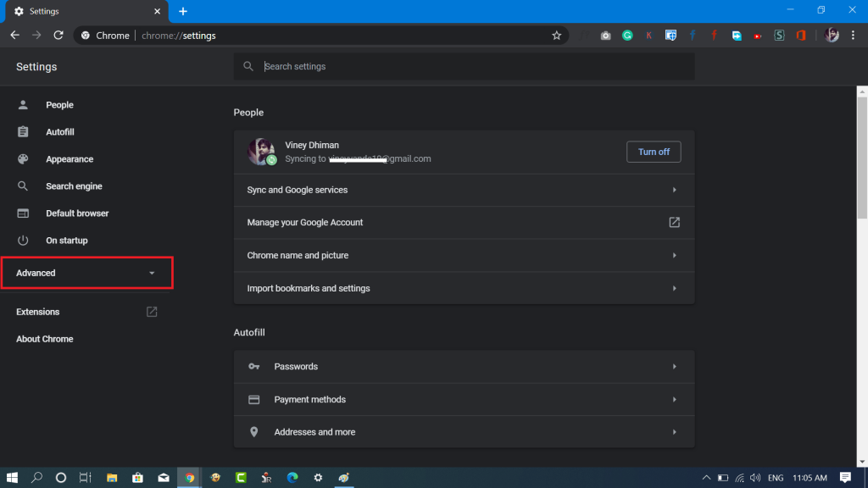Screen dimensions: 868x488
Task: Click the page vertical scrollbar thumb
Action: [x=862, y=158]
